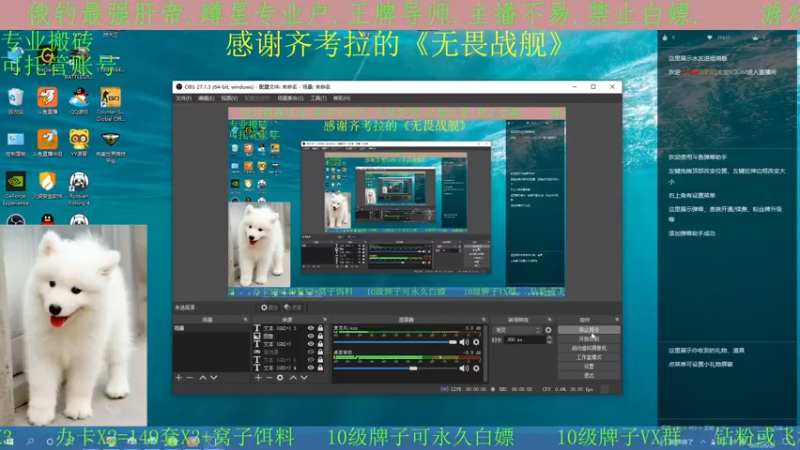Screen dimensions: 800x450
Task: Adjust the transition duration spinner arrows
Action: coord(549,340)
